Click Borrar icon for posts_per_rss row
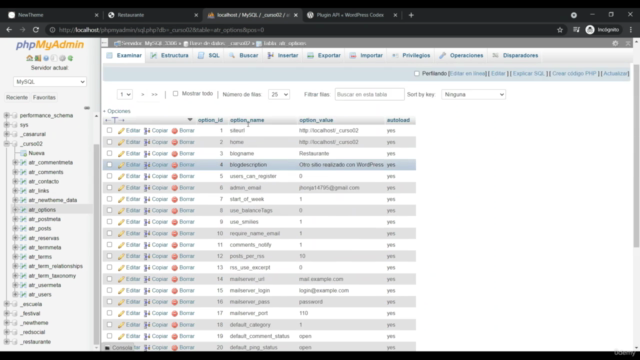 pos(175,256)
